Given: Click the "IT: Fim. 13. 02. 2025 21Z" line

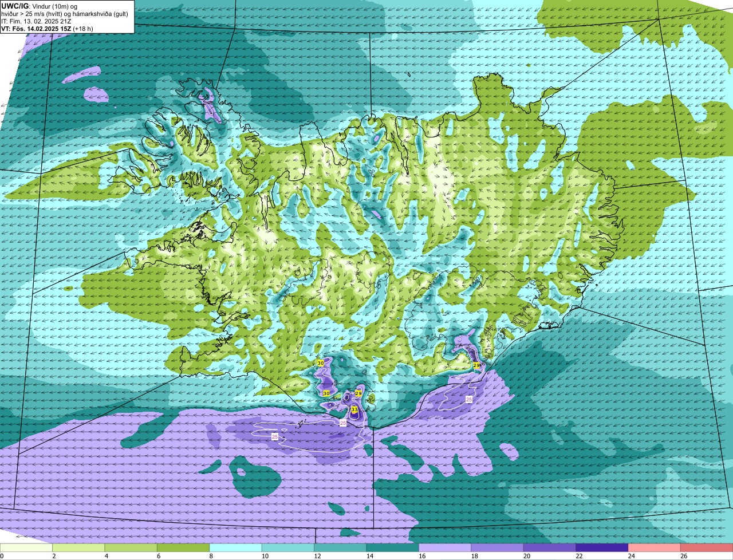Looking at the screenshot, I should pos(36,21).
